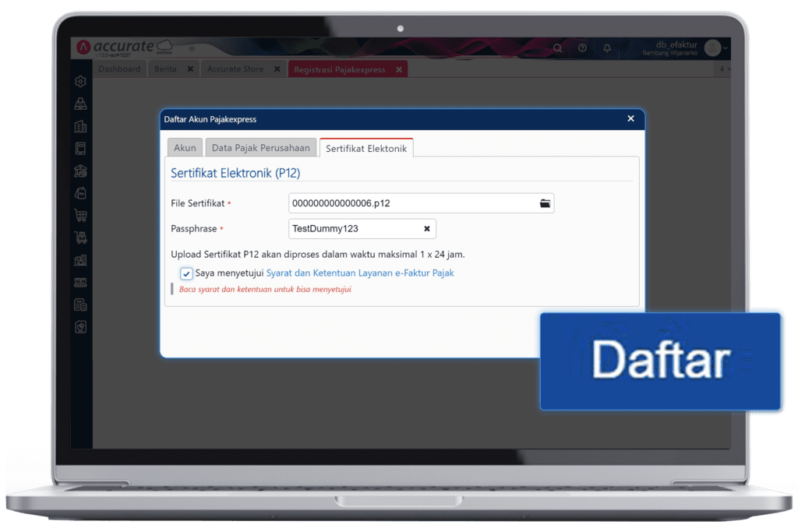Open the Data Pajak Perusahaan tab

click(260, 147)
